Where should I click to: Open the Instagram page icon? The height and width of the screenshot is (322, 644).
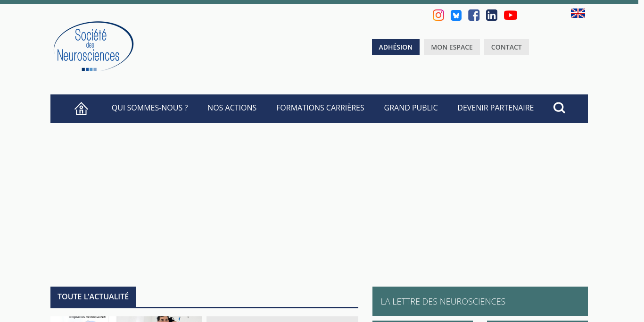438,15
